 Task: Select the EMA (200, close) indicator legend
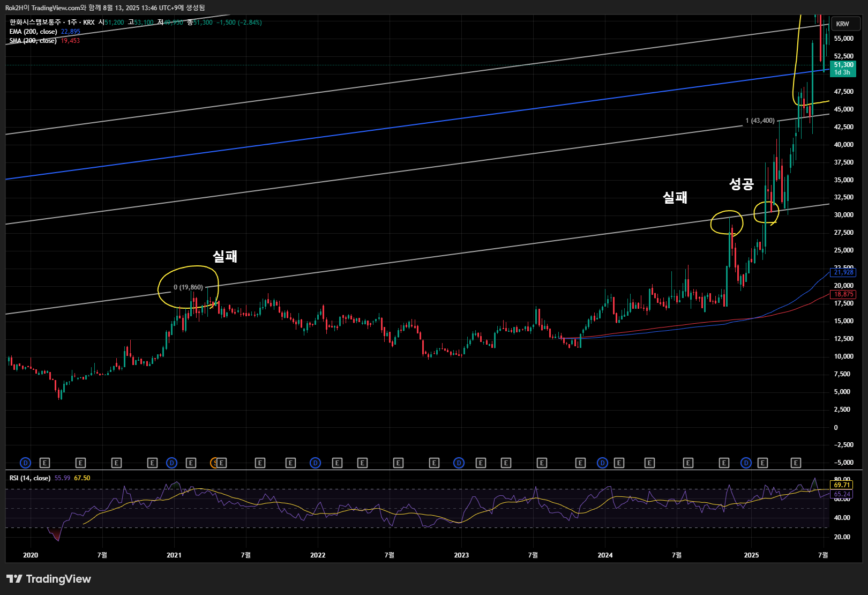click(33, 32)
